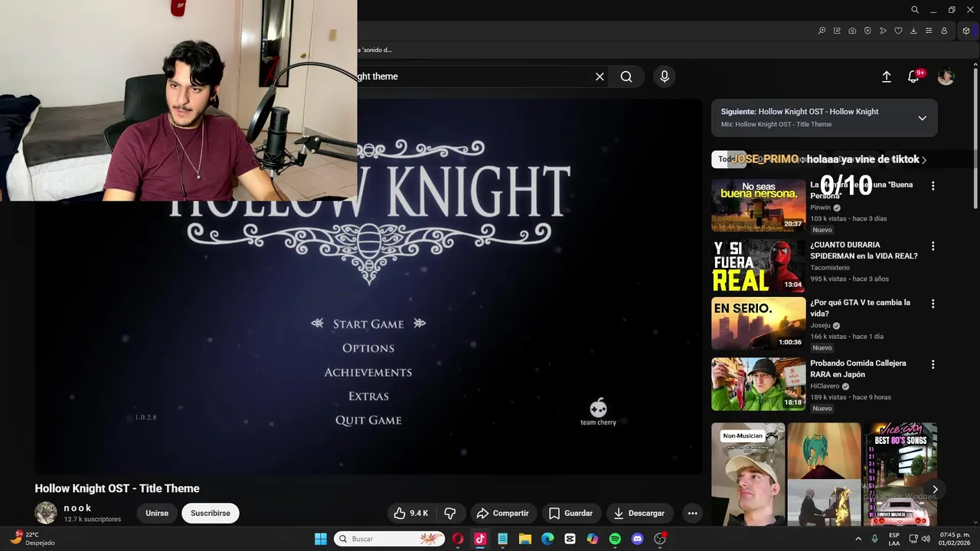Screen dimensions: 980x551
Task: Subscribe with the Suscribirse button
Action: tap(211, 514)
